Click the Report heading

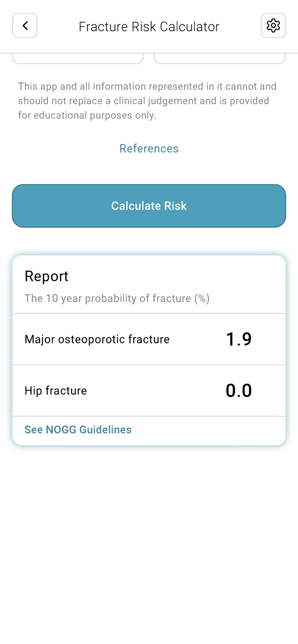(x=46, y=276)
